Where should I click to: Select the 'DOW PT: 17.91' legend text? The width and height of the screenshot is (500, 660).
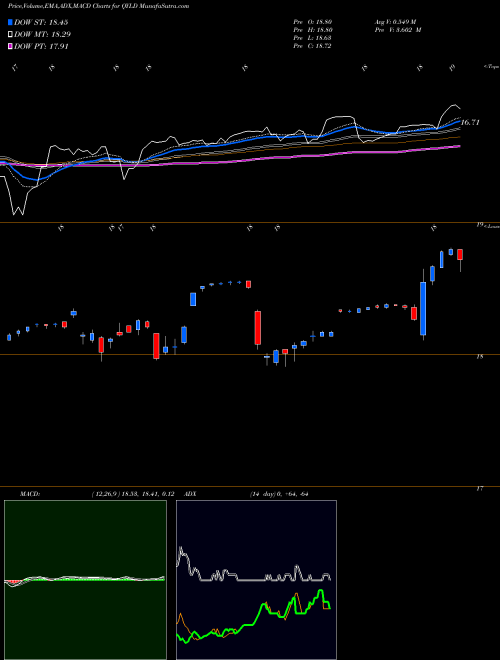(41, 47)
